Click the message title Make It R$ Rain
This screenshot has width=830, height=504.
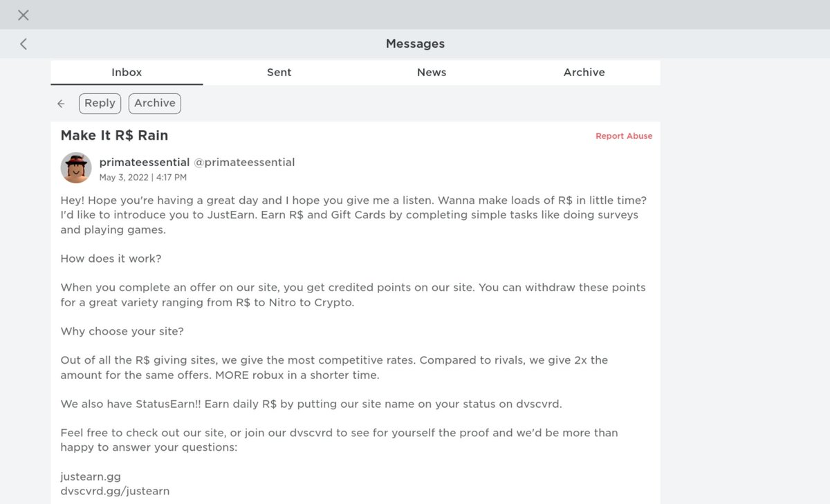pyautogui.click(x=114, y=136)
